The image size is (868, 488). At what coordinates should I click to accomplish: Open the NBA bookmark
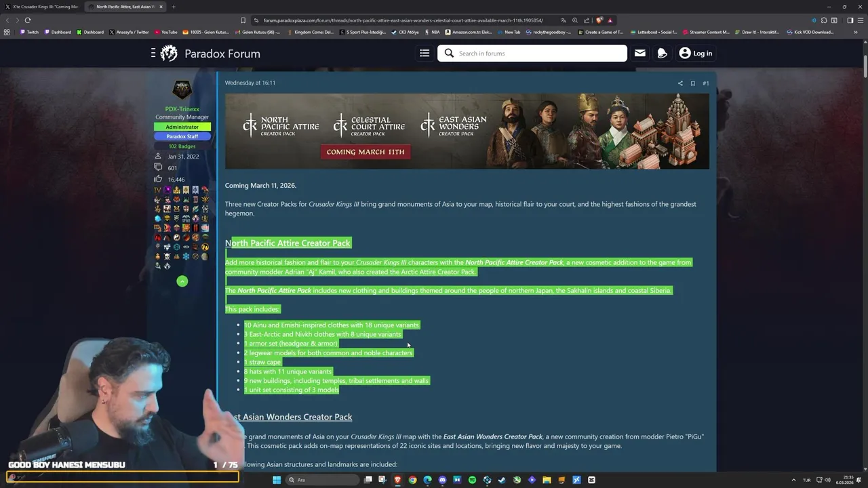tap(432, 32)
